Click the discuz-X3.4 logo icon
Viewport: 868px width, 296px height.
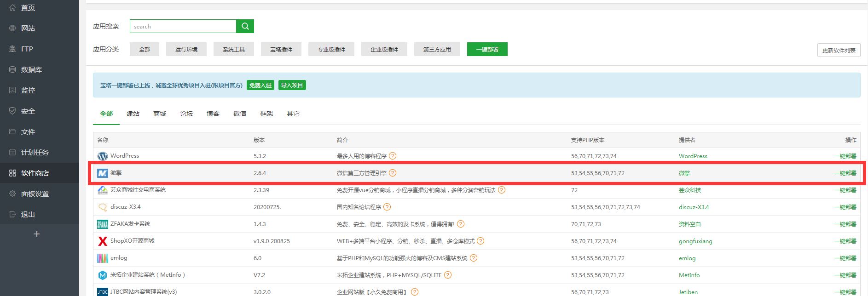tap(103, 207)
